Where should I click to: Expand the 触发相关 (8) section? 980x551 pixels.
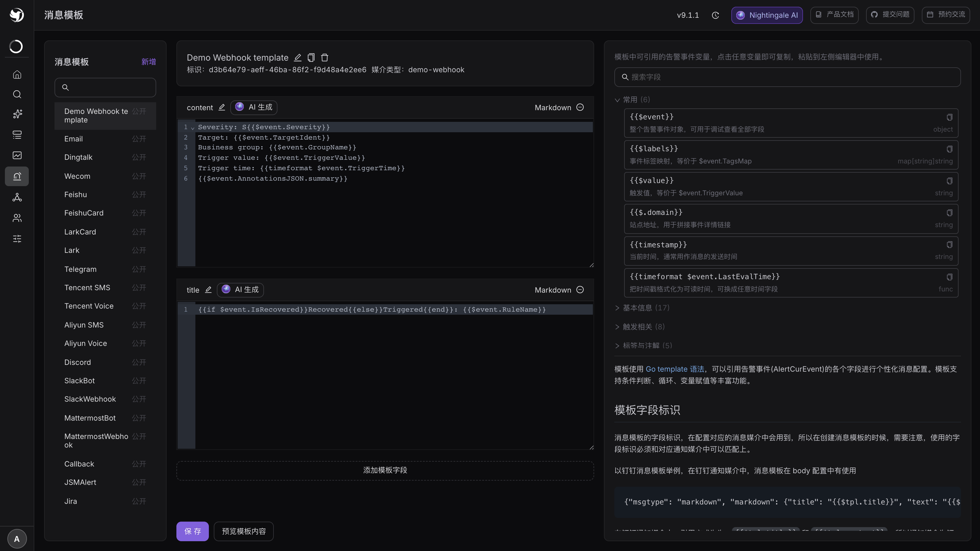click(x=640, y=327)
